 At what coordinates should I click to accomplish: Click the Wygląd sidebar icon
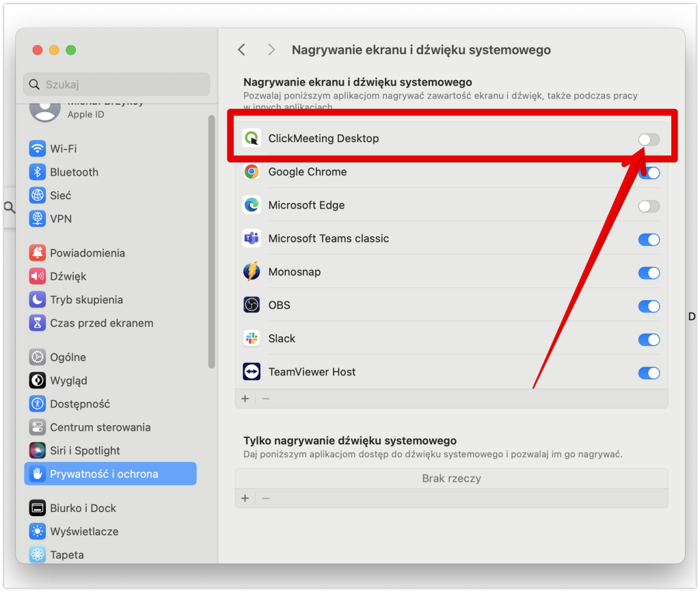(38, 381)
